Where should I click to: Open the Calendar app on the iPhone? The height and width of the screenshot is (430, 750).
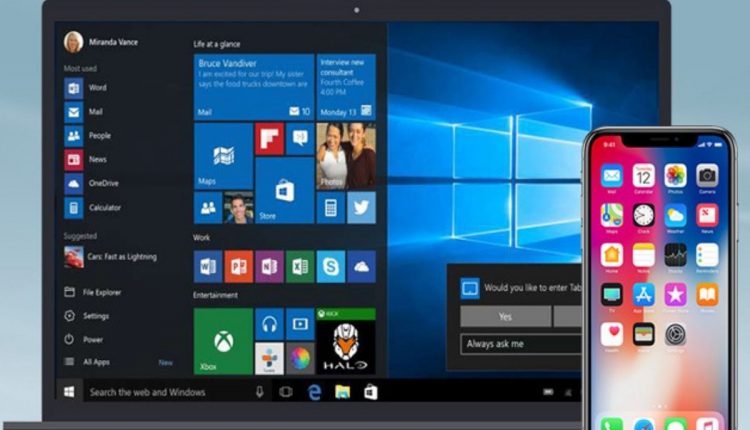tap(644, 176)
